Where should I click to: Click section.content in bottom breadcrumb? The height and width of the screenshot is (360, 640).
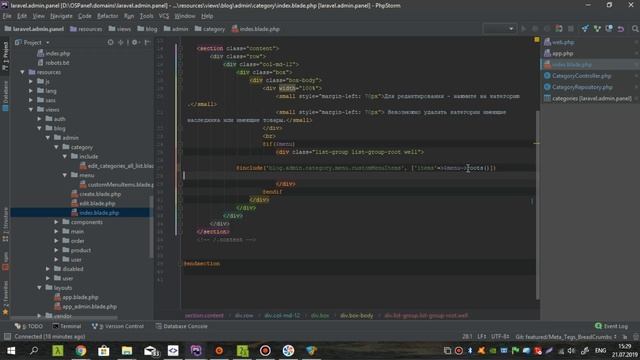(x=204, y=316)
